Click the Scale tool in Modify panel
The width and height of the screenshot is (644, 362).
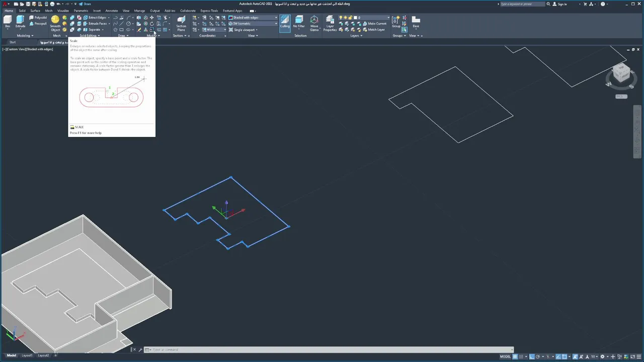[x=152, y=30]
